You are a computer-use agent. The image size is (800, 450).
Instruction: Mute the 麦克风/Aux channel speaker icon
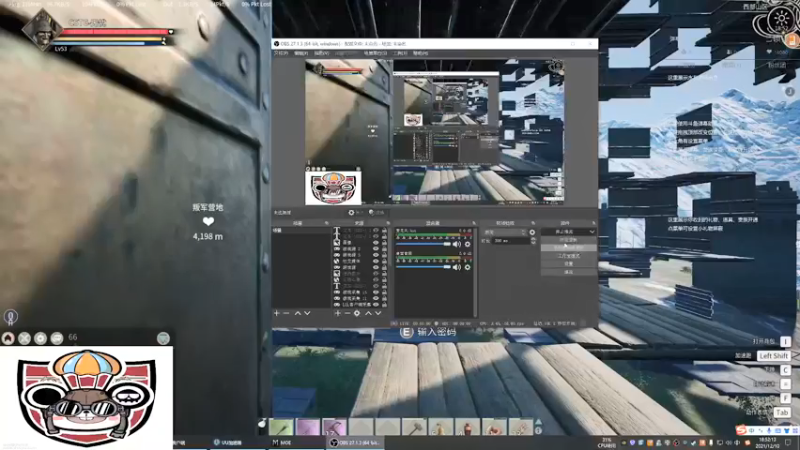(457, 244)
